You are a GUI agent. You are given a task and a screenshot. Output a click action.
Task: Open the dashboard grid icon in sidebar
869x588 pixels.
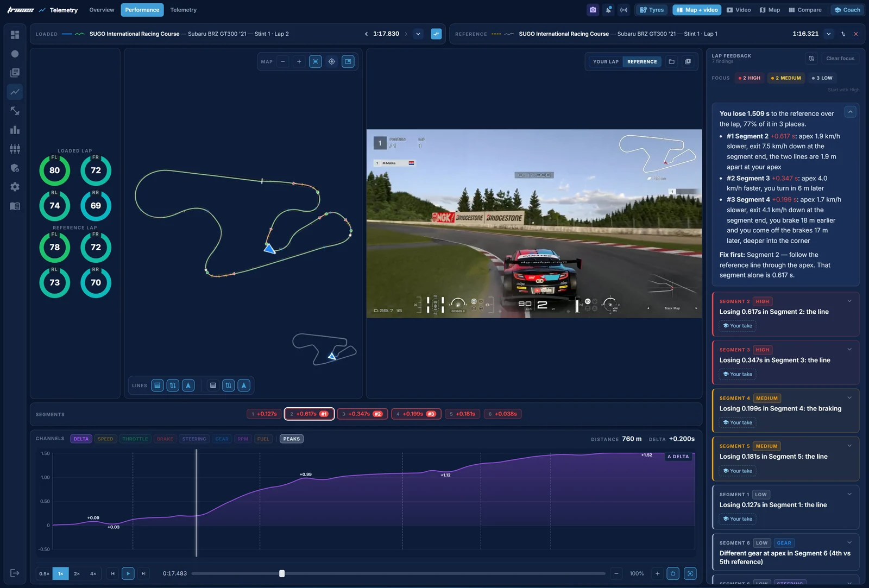coord(15,35)
